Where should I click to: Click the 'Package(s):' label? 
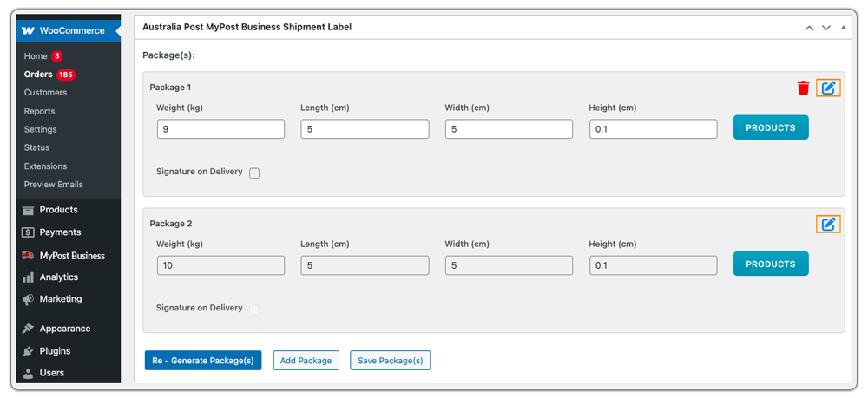click(169, 55)
